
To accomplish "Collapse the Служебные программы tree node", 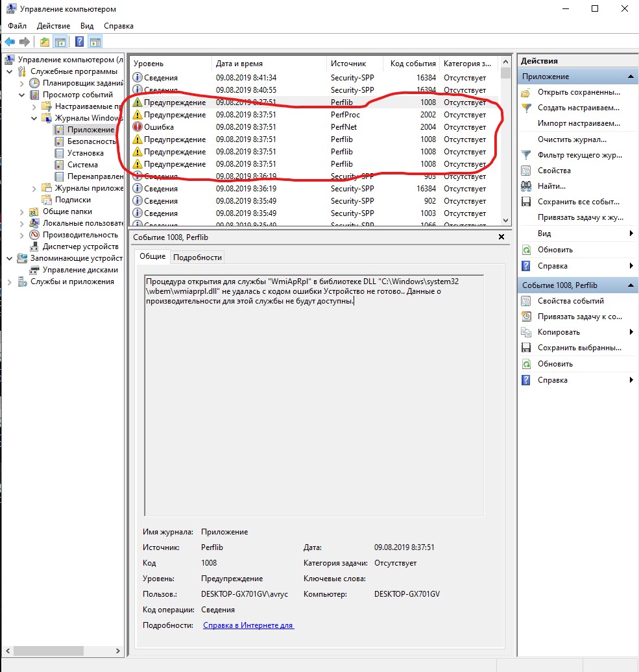I will coord(10,71).
